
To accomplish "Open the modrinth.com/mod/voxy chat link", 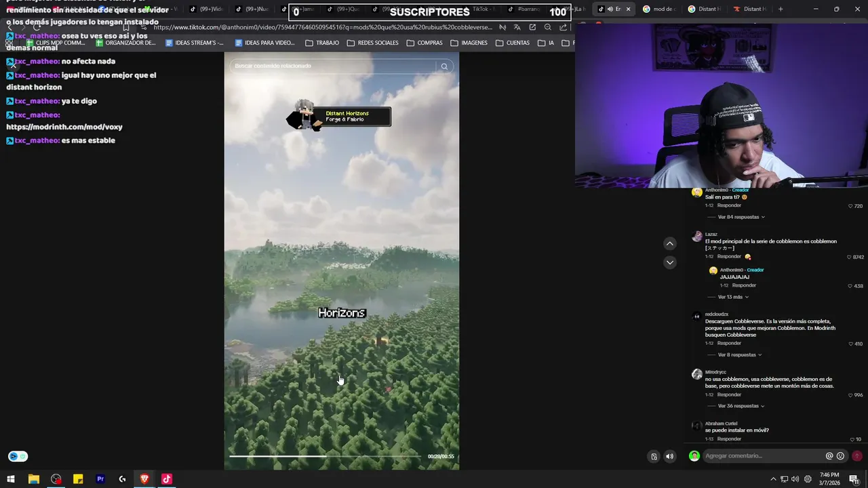I will [64, 127].
